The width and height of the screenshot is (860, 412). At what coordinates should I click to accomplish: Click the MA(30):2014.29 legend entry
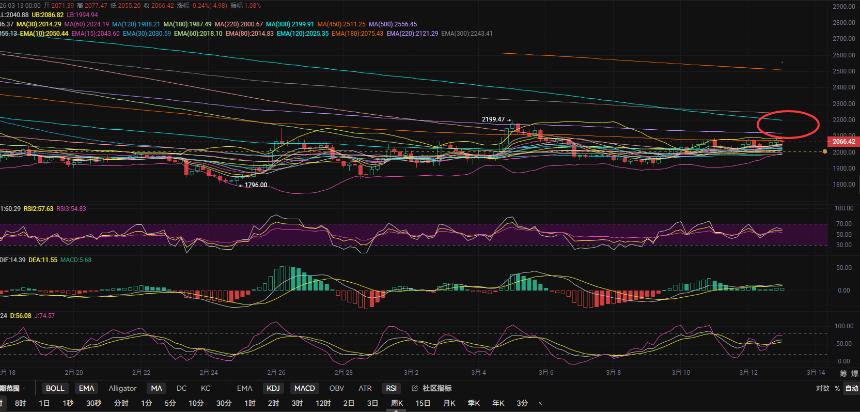point(39,24)
